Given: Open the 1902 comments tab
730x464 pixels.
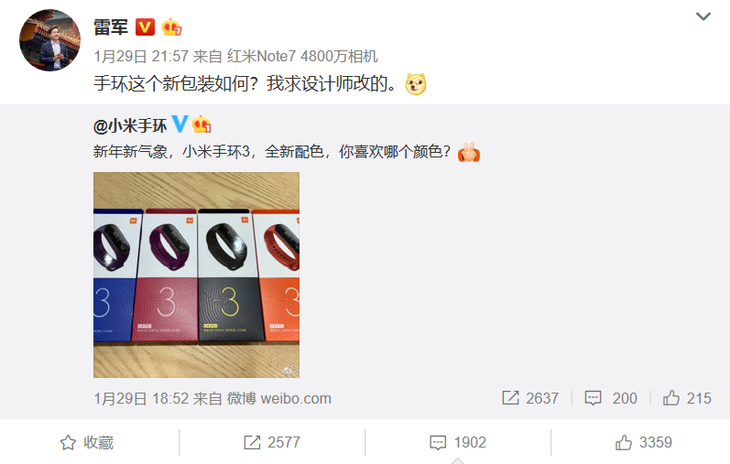Looking at the screenshot, I should [458, 442].
